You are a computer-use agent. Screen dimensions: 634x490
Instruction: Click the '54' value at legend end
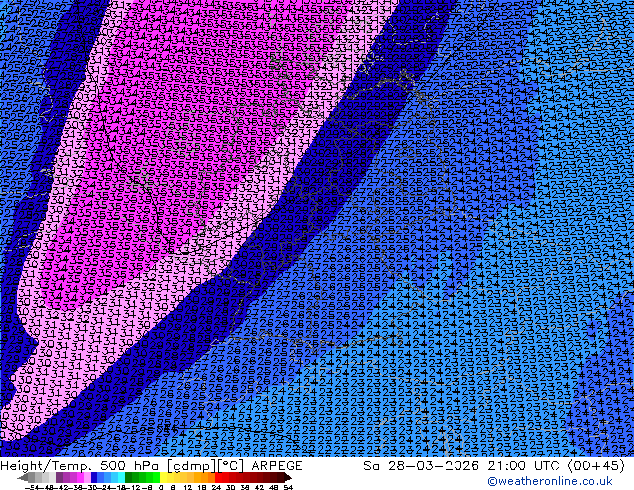point(288,487)
